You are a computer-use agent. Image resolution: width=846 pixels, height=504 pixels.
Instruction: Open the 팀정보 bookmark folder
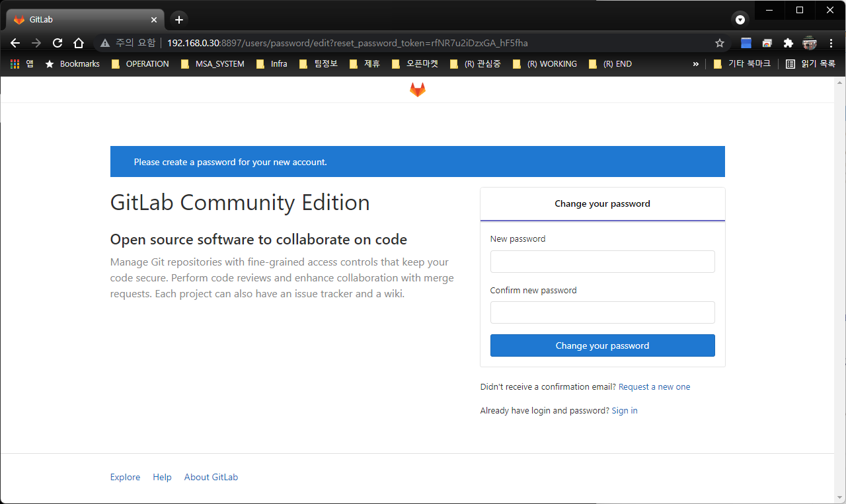[319, 64]
